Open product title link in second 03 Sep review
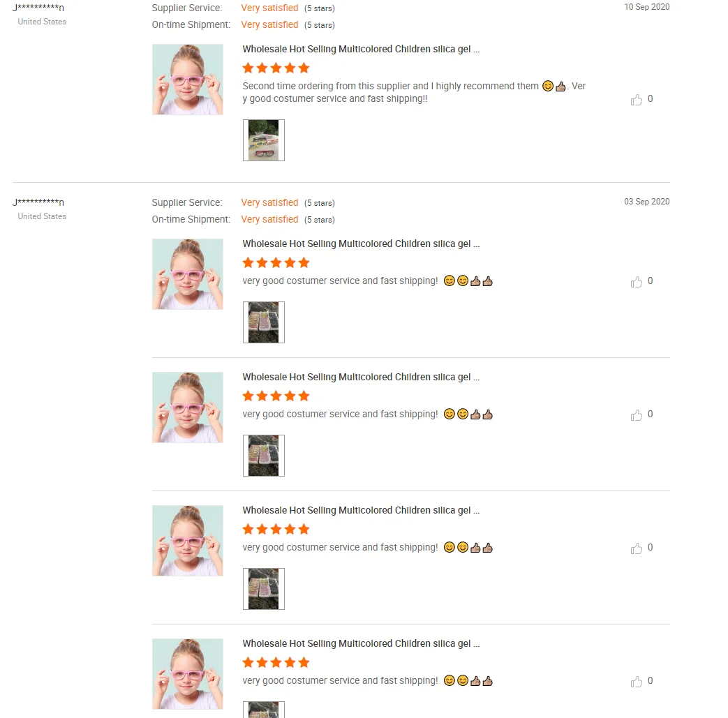The width and height of the screenshot is (728, 718). [x=361, y=377]
